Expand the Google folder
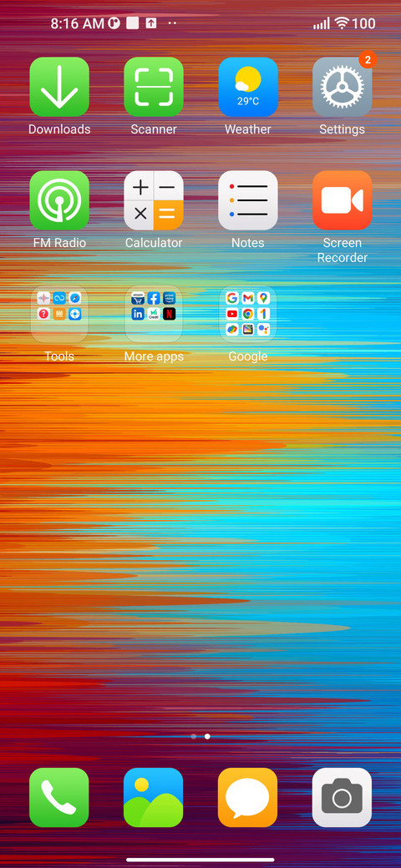 [248, 314]
